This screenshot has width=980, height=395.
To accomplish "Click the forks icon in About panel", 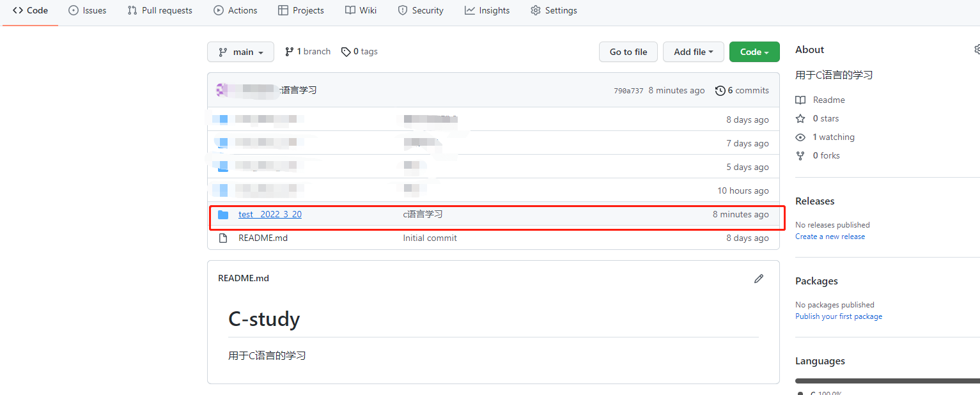I will (800, 155).
